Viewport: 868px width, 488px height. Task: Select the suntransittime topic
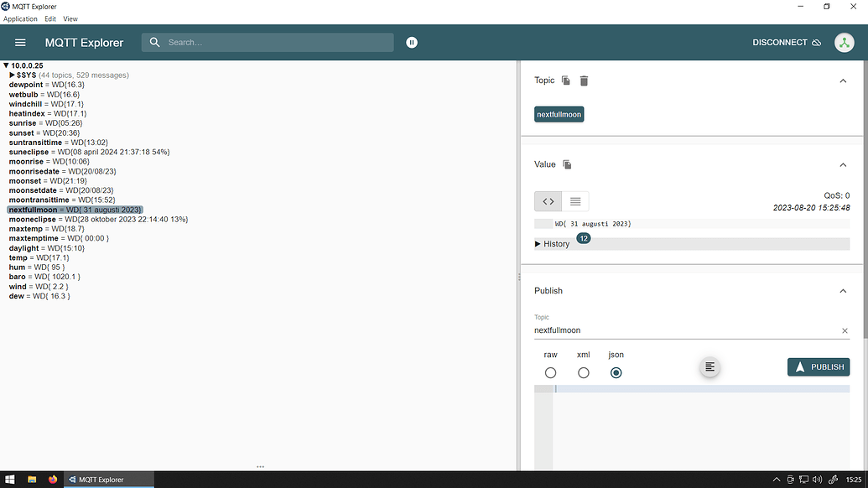point(59,143)
